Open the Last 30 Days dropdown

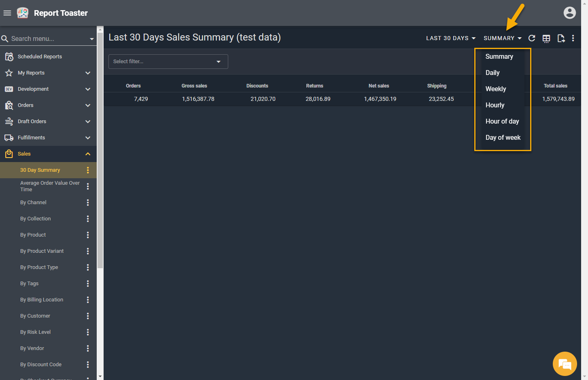(450, 38)
